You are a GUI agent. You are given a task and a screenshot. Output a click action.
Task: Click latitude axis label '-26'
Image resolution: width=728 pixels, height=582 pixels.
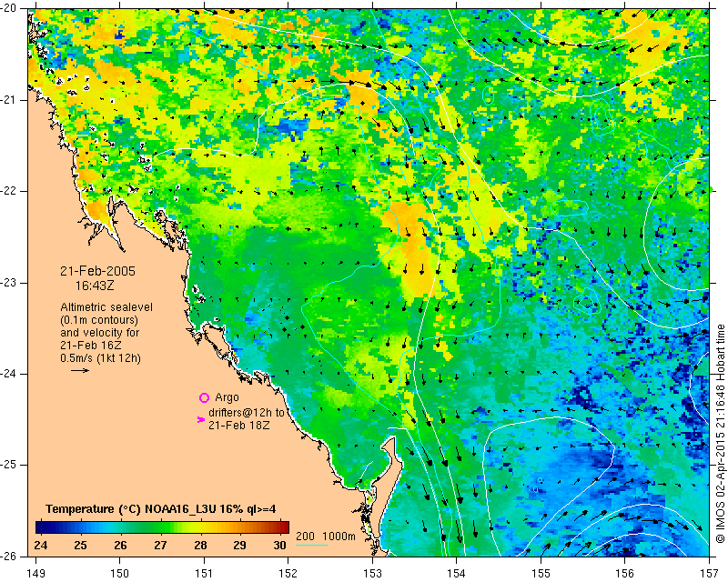9,556
